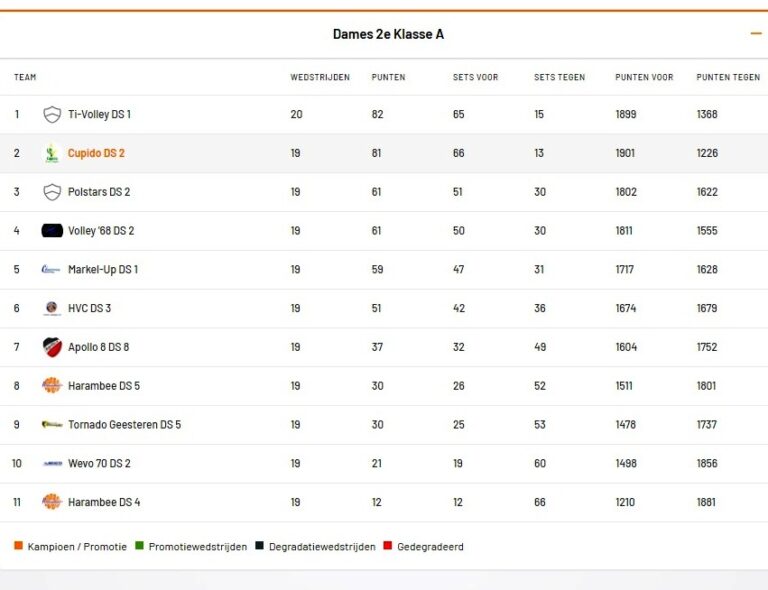Click the Punten column header
The image size is (768, 590).
(388, 77)
